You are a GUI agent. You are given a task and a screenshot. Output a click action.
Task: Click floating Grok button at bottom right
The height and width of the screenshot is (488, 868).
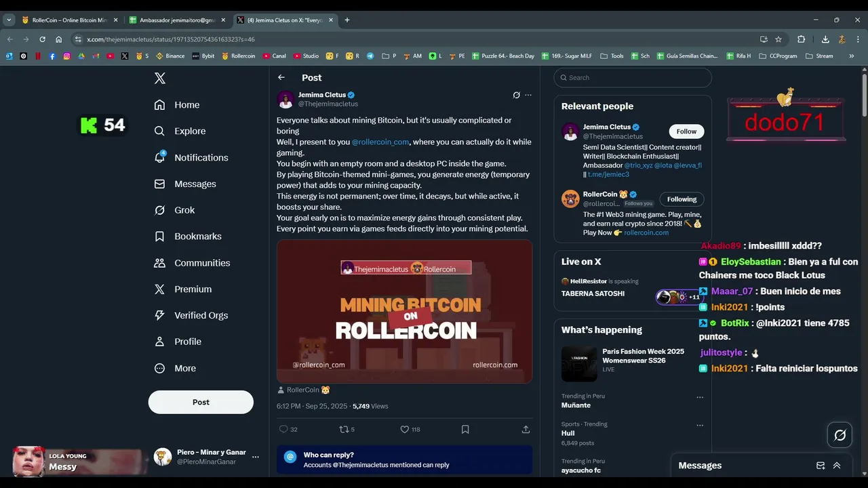(840, 435)
